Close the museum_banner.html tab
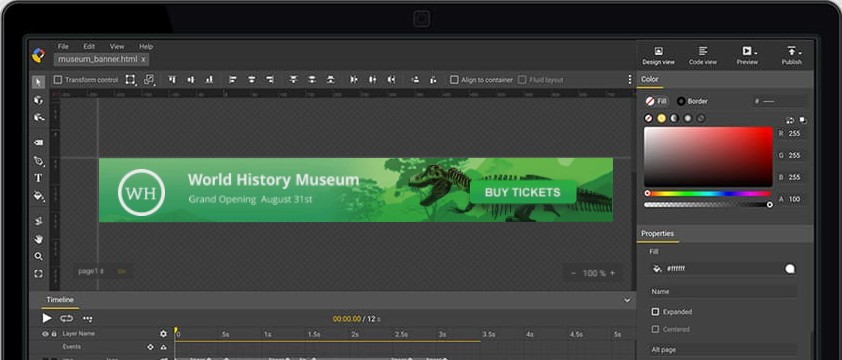This screenshot has height=360, width=842. [x=143, y=60]
